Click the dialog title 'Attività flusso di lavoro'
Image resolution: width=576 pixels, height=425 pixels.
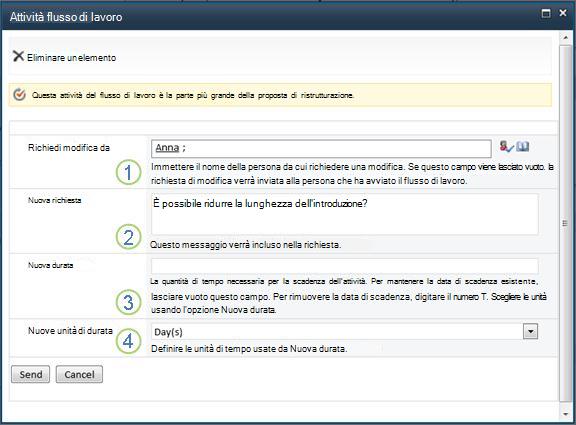tap(66, 17)
